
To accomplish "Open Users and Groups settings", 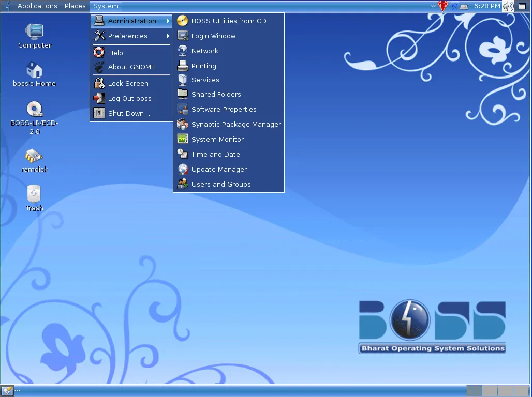I will coord(220,184).
